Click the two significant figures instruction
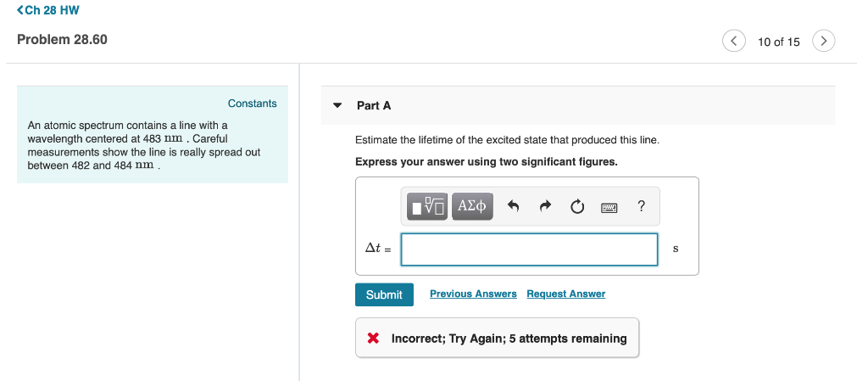The image size is (868, 381). pos(487,162)
